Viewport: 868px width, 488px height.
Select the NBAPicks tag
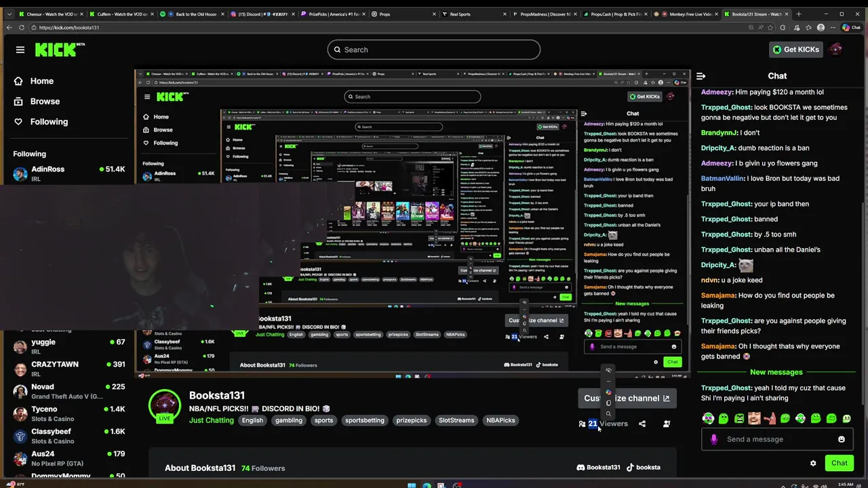pyautogui.click(x=500, y=420)
